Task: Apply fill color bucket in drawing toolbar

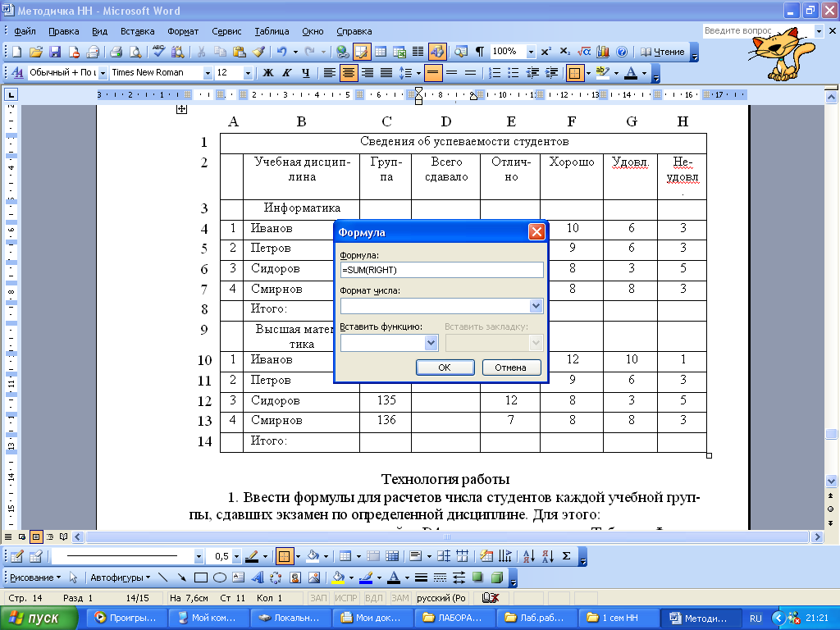Action: [338, 577]
